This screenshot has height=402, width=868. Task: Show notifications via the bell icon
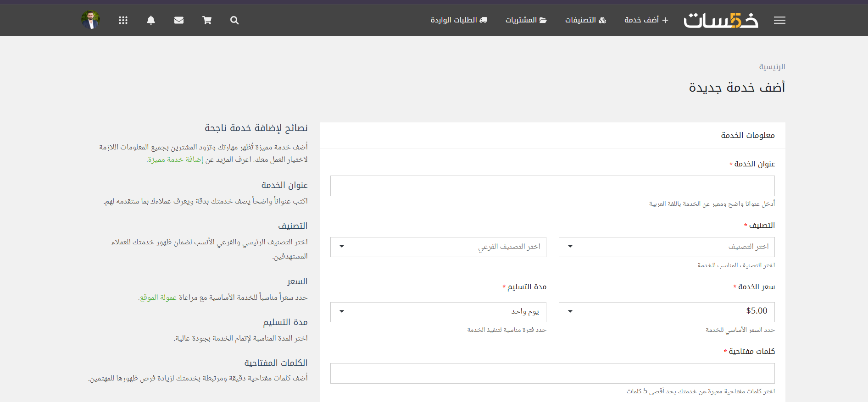click(151, 20)
